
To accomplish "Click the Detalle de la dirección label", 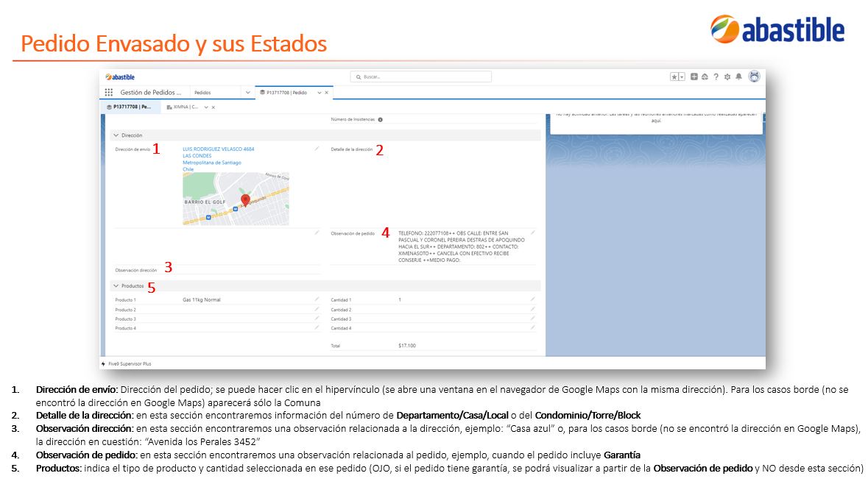I will click(351, 149).
